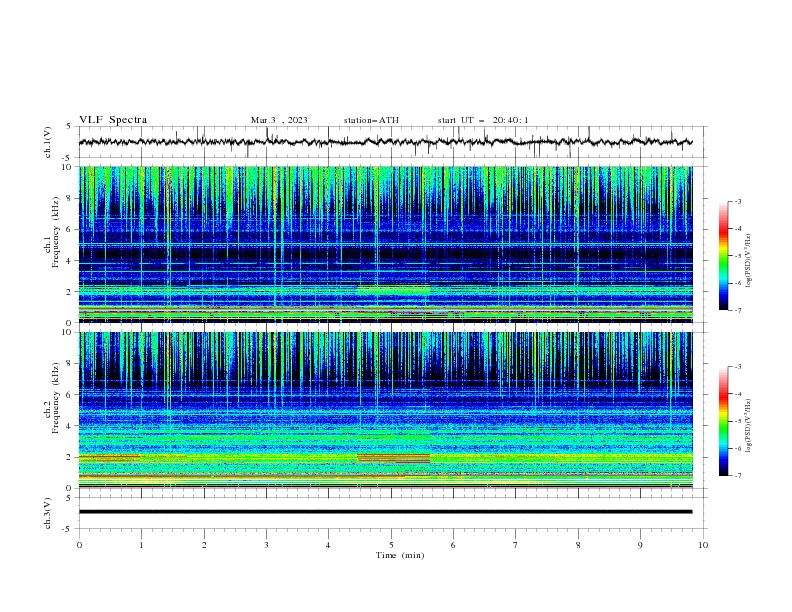Click the 'station=ATH' label
792x612 pixels.
(x=371, y=120)
